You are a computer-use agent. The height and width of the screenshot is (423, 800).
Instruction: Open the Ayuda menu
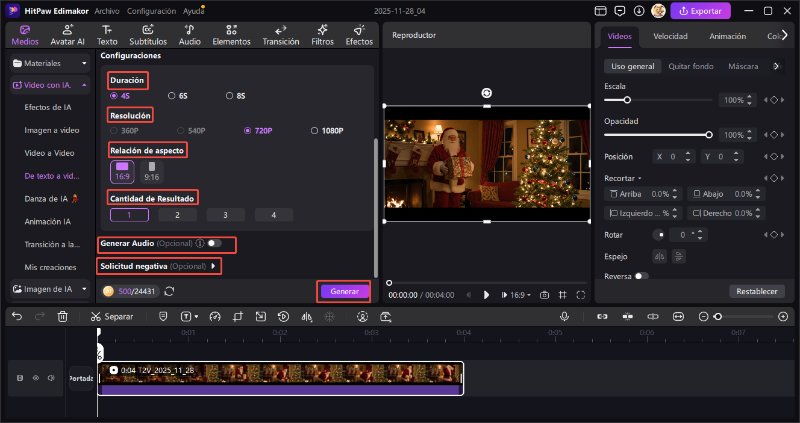pyautogui.click(x=193, y=11)
